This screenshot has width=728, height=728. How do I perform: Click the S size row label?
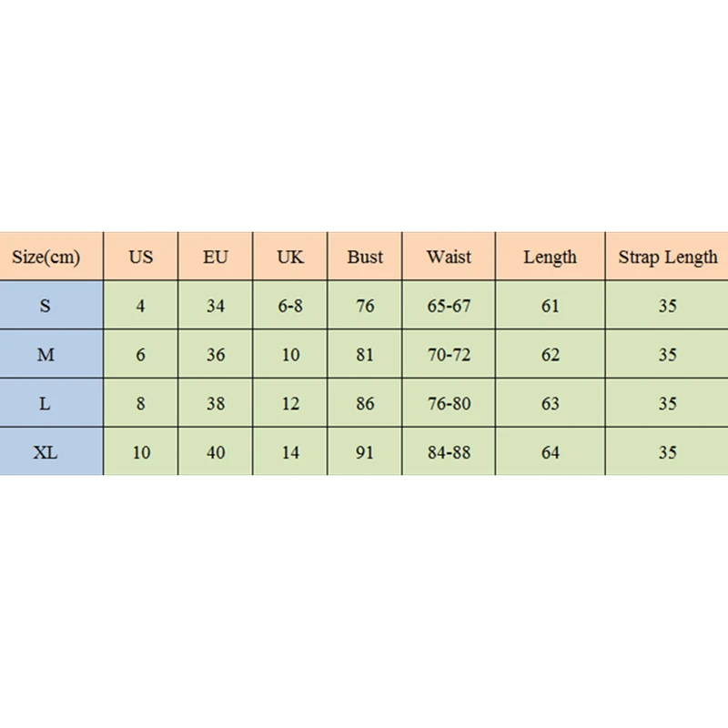(46, 306)
